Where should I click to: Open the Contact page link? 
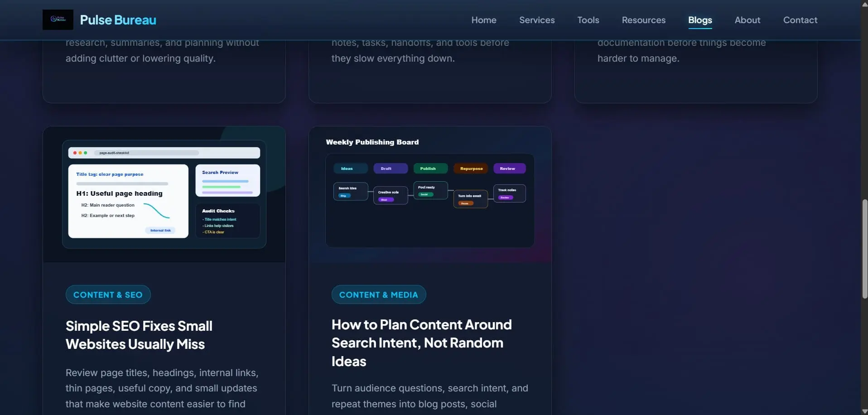pos(800,20)
